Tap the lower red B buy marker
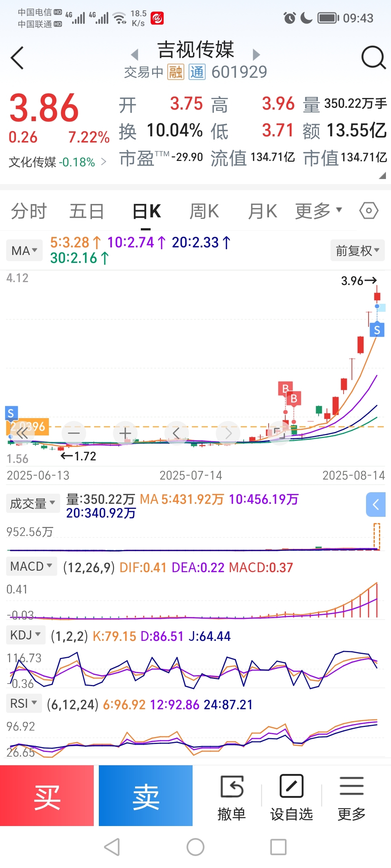The height and width of the screenshot is (868, 391). [x=294, y=399]
